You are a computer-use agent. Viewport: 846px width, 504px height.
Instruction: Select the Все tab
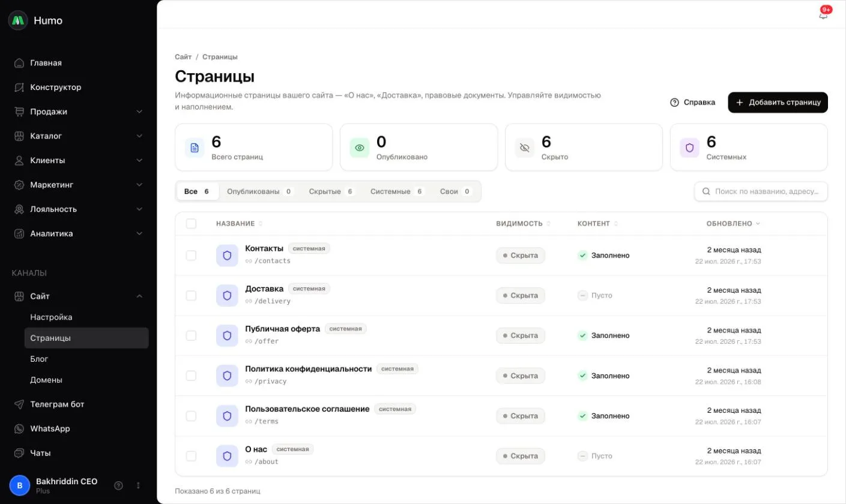click(x=198, y=191)
